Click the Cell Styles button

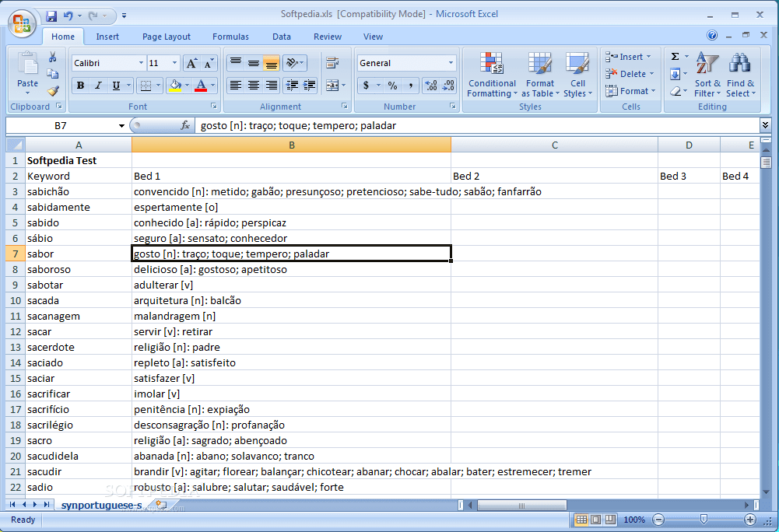click(x=577, y=75)
